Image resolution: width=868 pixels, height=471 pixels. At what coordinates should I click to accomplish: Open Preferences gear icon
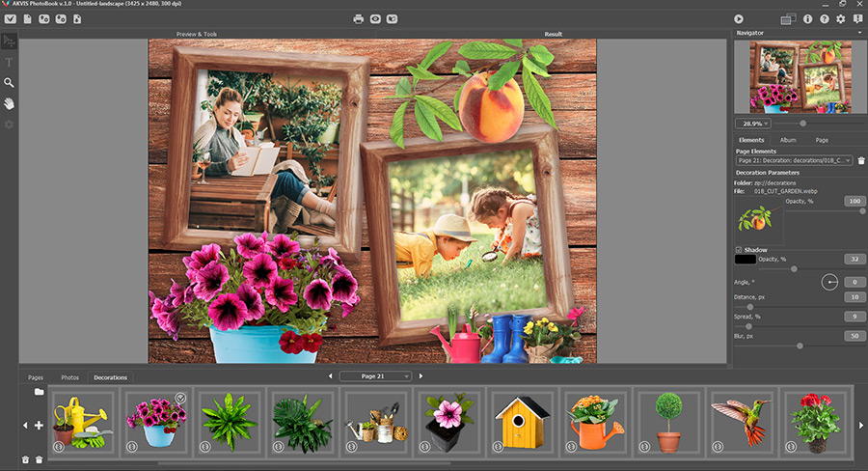tap(841, 19)
